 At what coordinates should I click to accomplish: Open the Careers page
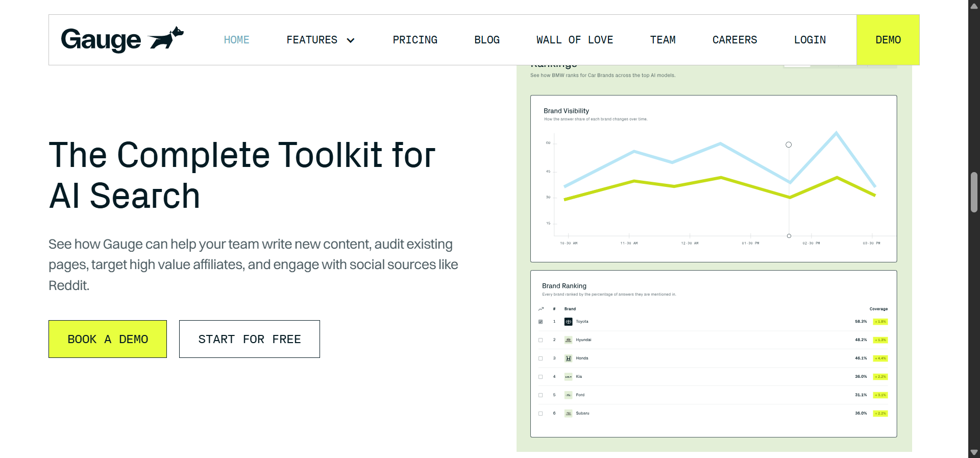pyautogui.click(x=734, y=40)
